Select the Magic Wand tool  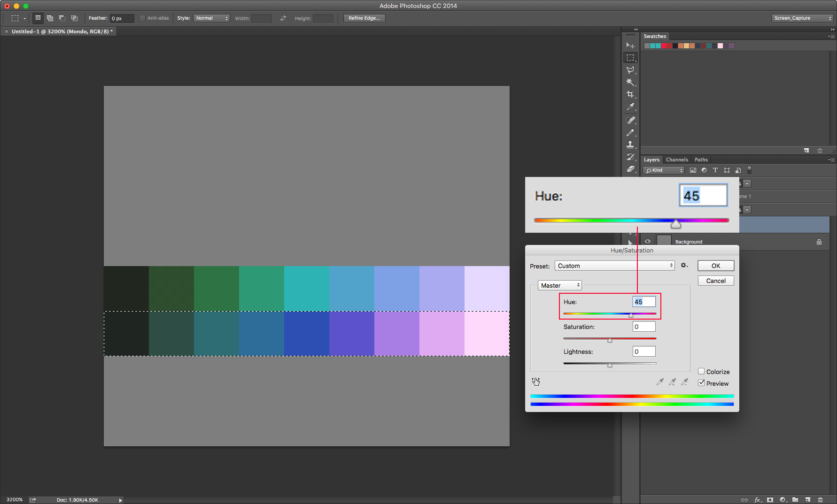pos(631,82)
